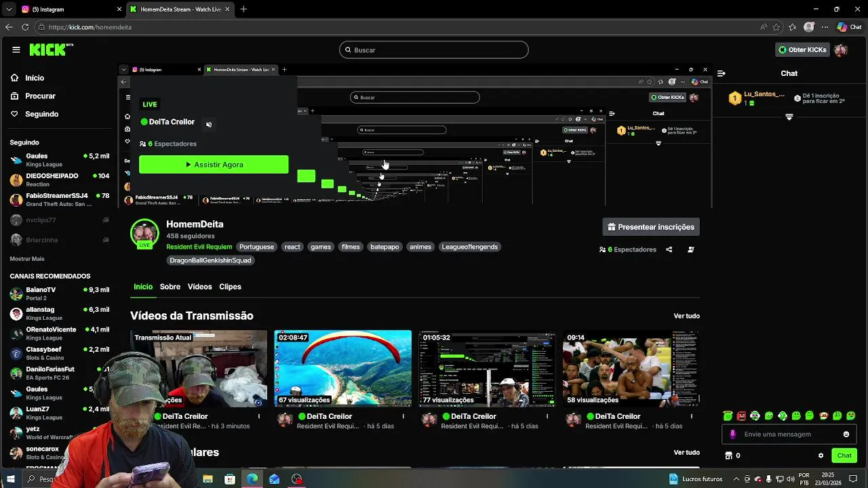Image resolution: width=868 pixels, height=488 pixels.
Task: Expand the chat leaderboard chevron
Action: (x=789, y=117)
